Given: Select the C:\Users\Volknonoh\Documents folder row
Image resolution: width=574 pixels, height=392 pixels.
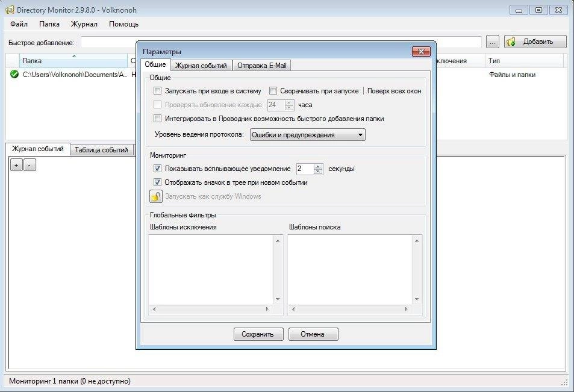Looking at the screenshot, I should [x=75, y=75].
